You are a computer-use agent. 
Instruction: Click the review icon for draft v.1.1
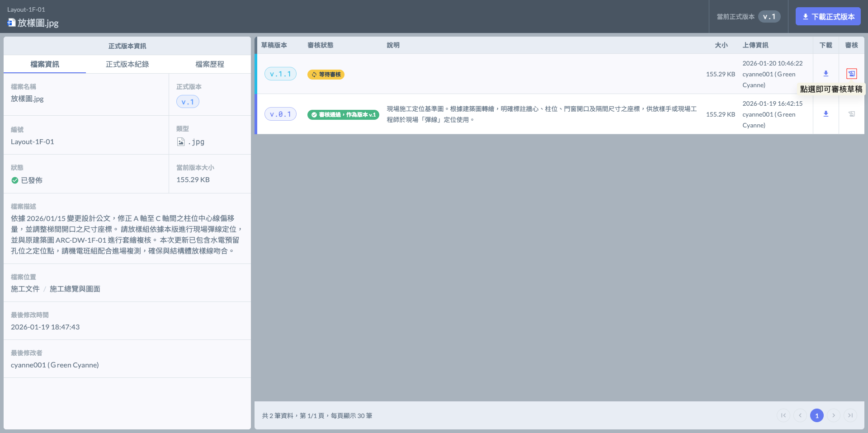[x=851, y=74]
